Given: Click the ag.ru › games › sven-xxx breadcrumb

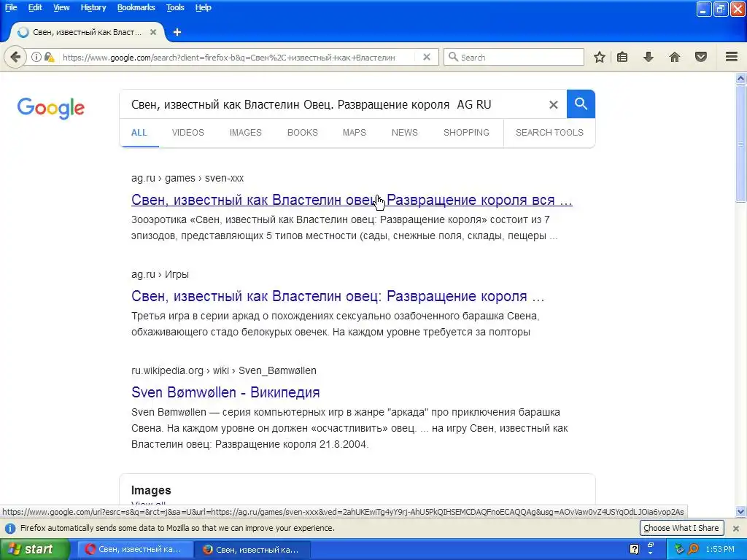Looking at the screenshot, I should click(x=187, y=178).
